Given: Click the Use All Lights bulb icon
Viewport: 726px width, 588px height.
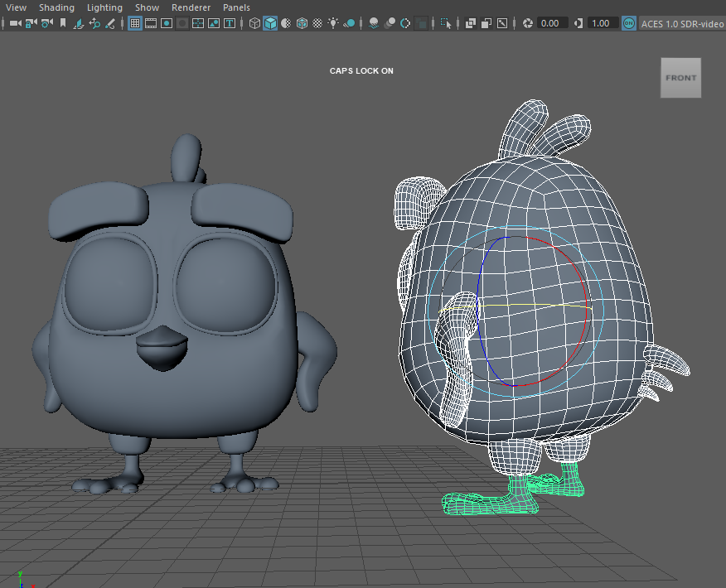Looking at the screenshot, I should pyautogui.click(x=333, y=23).
